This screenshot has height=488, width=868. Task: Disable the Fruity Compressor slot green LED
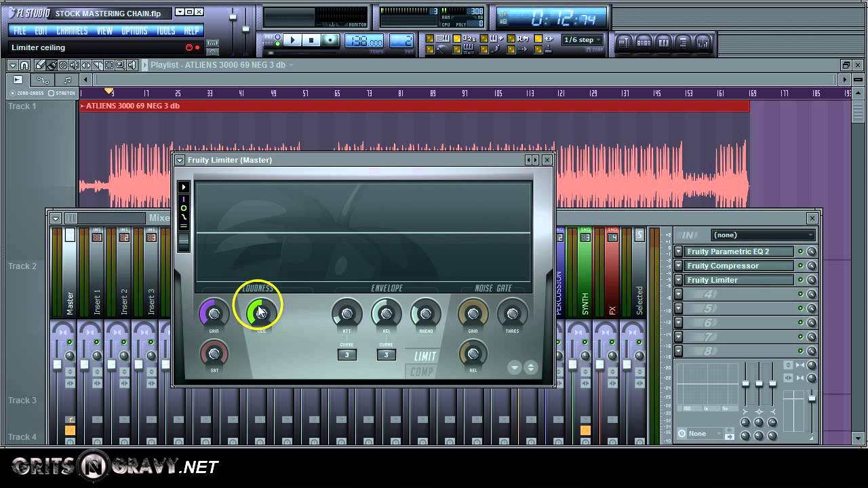[x=800, y=266]
